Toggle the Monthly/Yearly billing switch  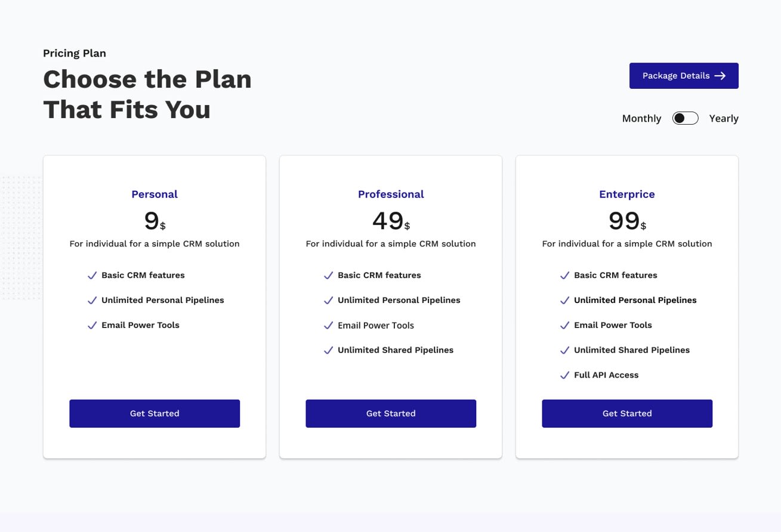pos(685,118)
